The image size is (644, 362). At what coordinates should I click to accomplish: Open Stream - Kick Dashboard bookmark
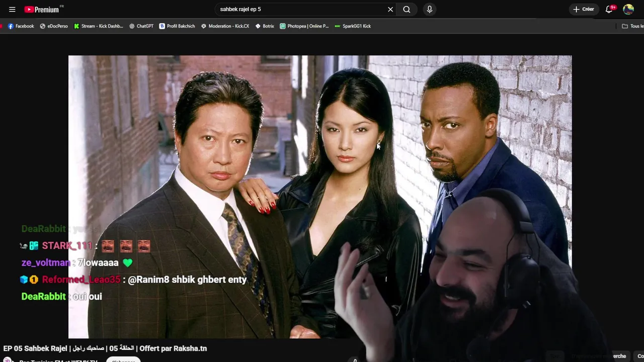tap(98, 26)
